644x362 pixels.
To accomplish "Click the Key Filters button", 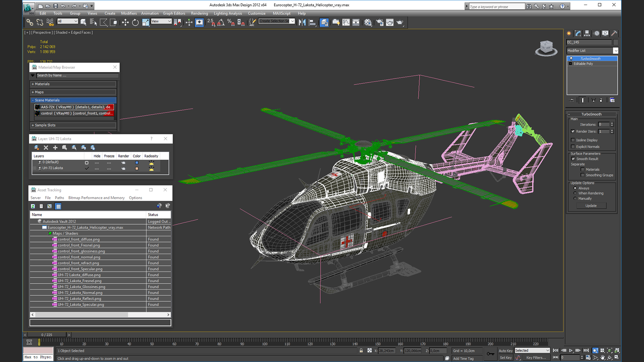I will (536, 358).
